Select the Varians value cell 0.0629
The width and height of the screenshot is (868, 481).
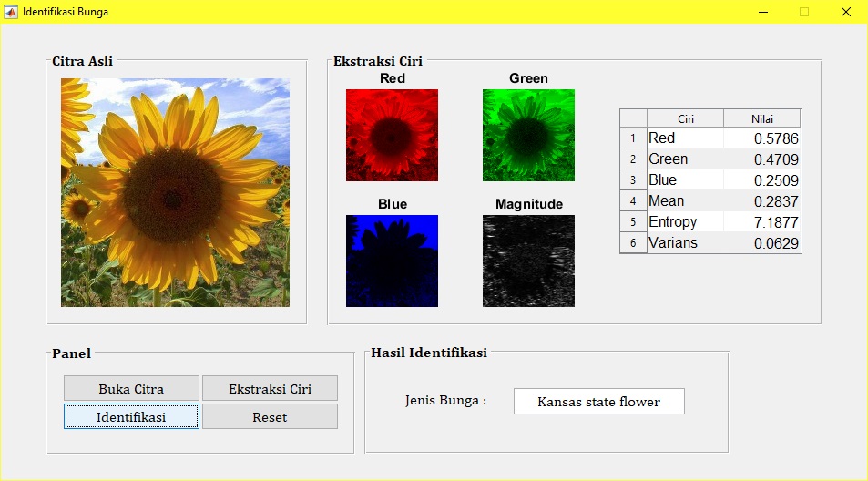[761, 243]
